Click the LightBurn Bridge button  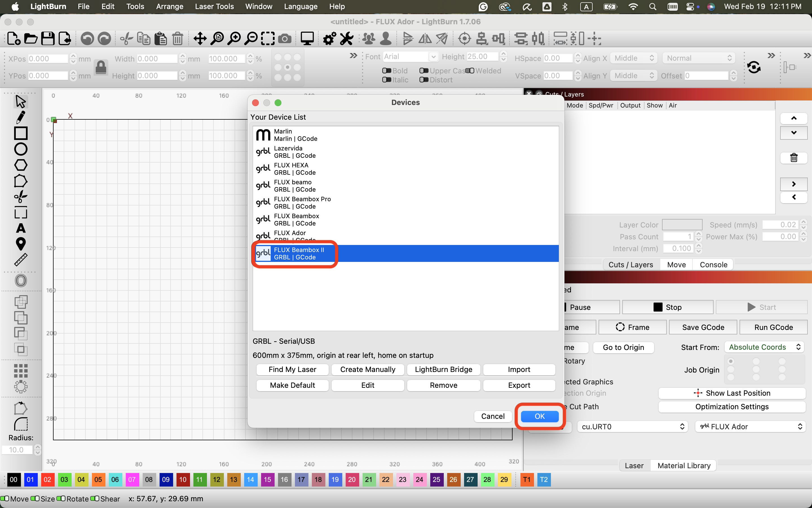(x=443, y=370)
